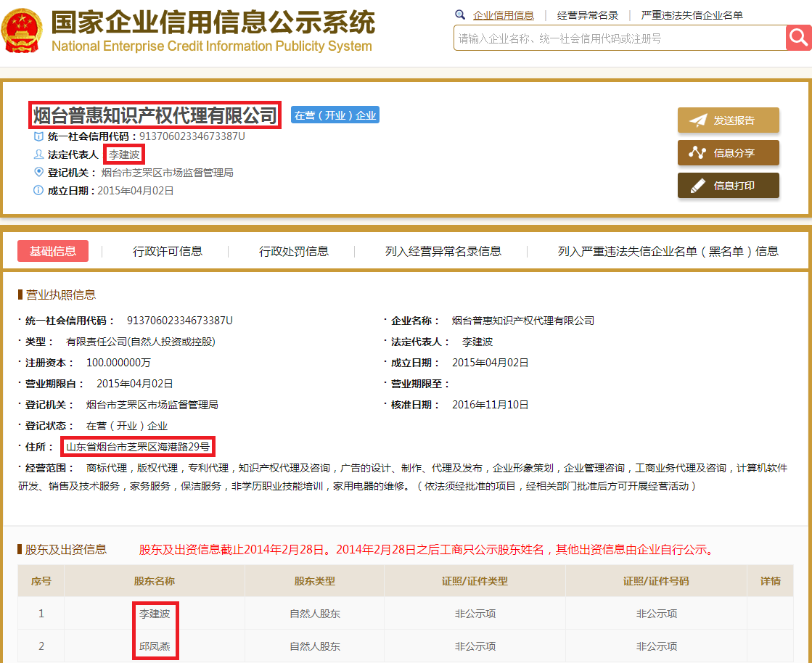
Task: Click the 股东名称 column header
Action: pyautogui.click(x=155, y=581)
